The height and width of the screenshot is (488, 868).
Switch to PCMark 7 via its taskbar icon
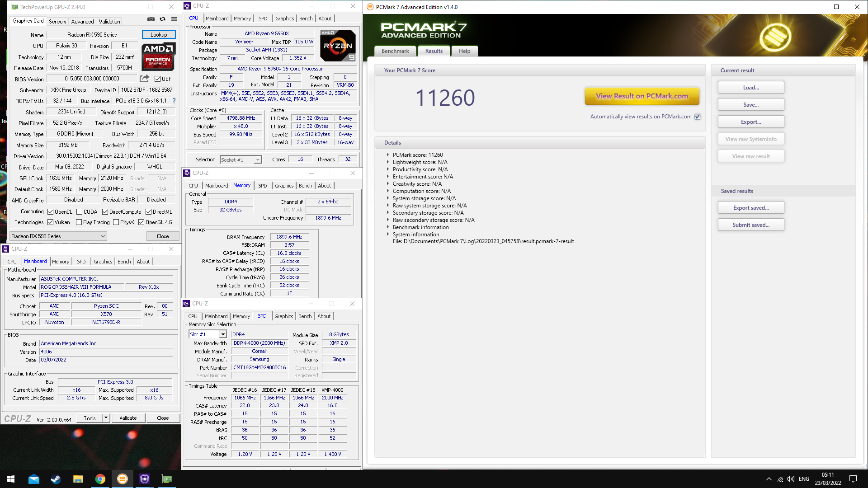tap(123, 479)
